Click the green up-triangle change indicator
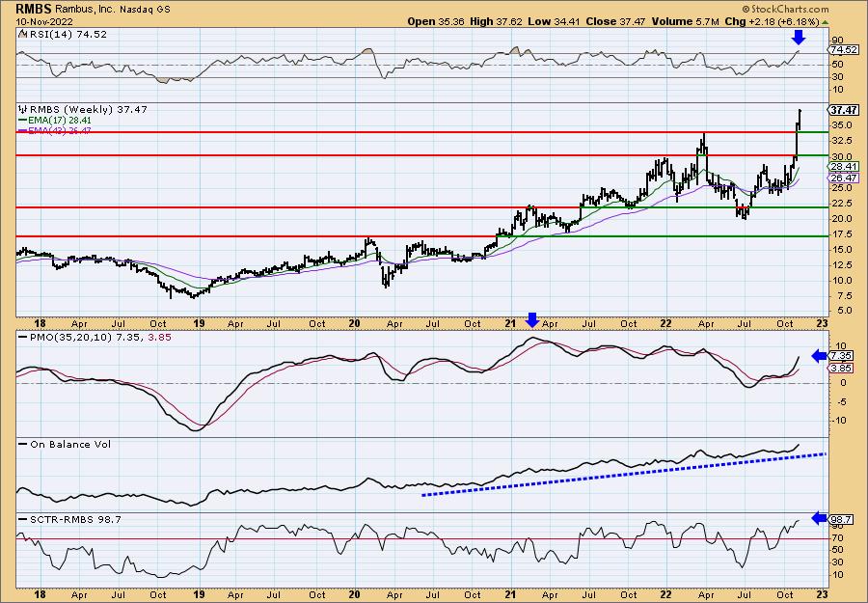Viewport: 868px width, 603px height. (825, 22)
